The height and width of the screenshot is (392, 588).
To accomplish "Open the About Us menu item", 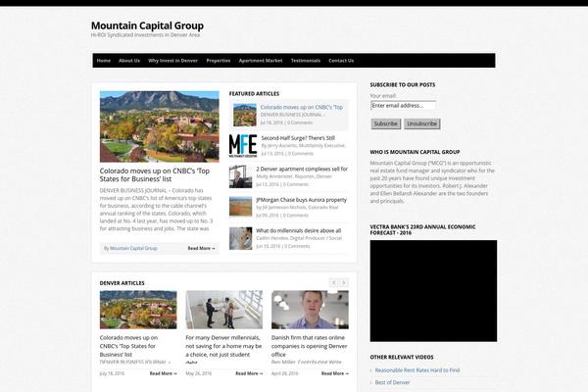I will (x=129, y=61).
